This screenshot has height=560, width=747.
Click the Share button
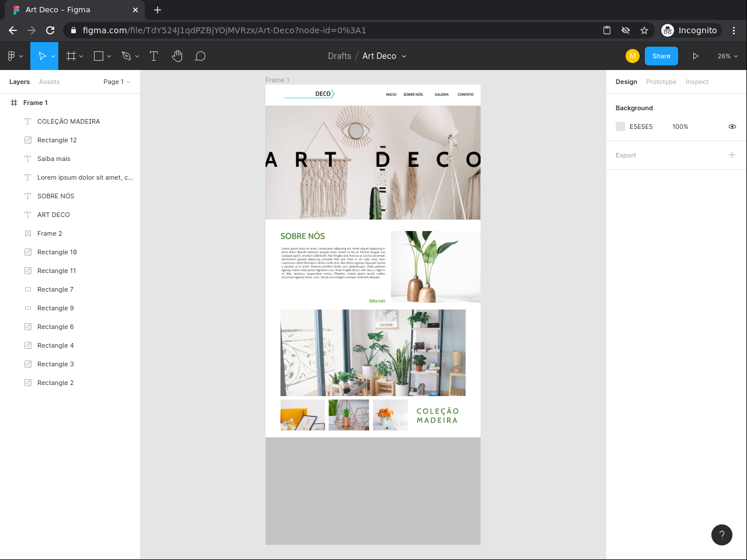click(661, 56)
